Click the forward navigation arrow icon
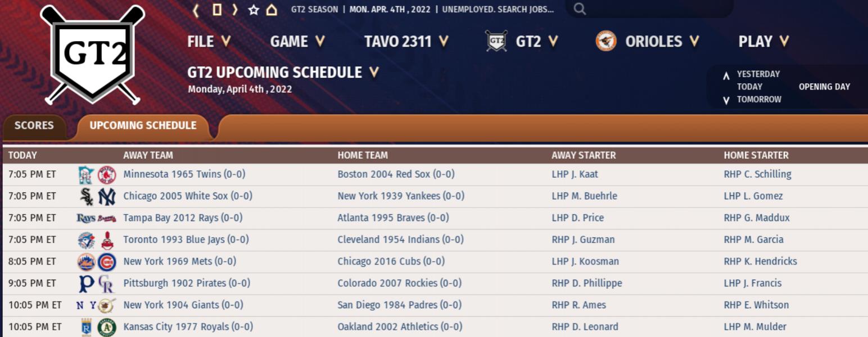 coord(234,10)
